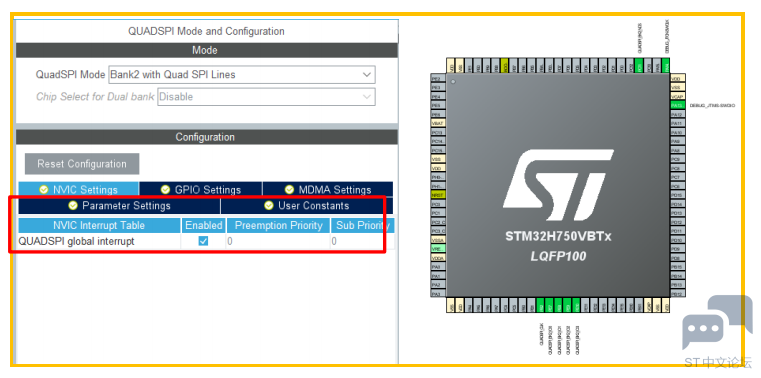Select the PE2 pin on the chip

(x=438, y=79)
